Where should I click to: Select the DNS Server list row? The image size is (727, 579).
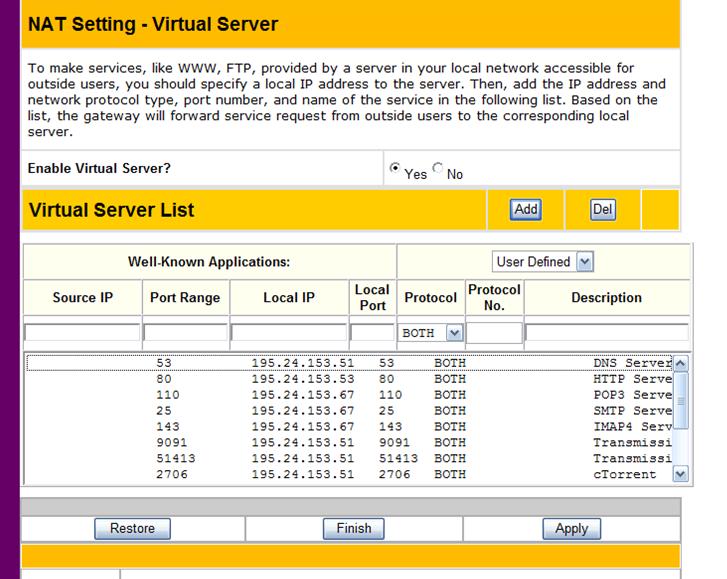[349, 363]
